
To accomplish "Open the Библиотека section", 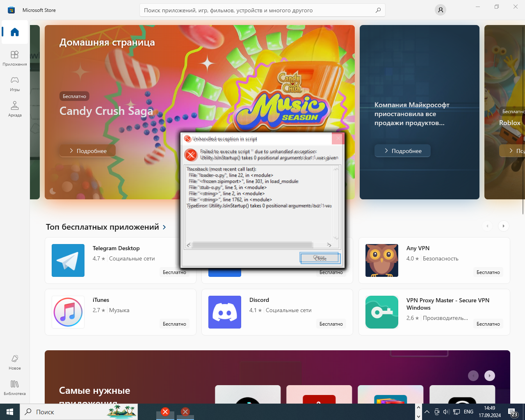I will coord(15,387).
